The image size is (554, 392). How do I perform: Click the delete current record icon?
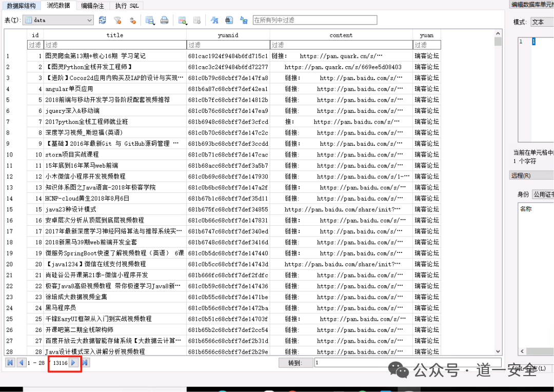tap(197, 20)
